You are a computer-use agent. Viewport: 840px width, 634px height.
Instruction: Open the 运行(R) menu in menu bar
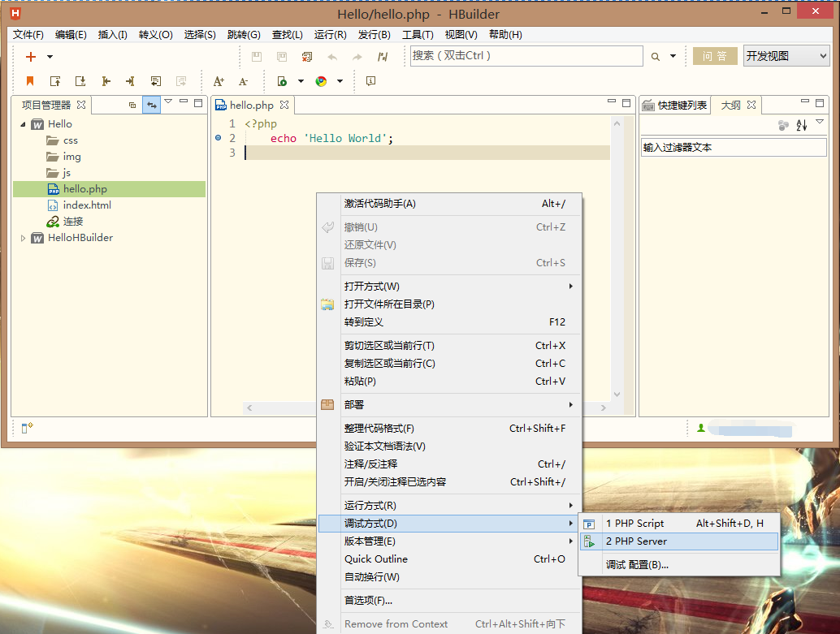click(x=330, y=34)
